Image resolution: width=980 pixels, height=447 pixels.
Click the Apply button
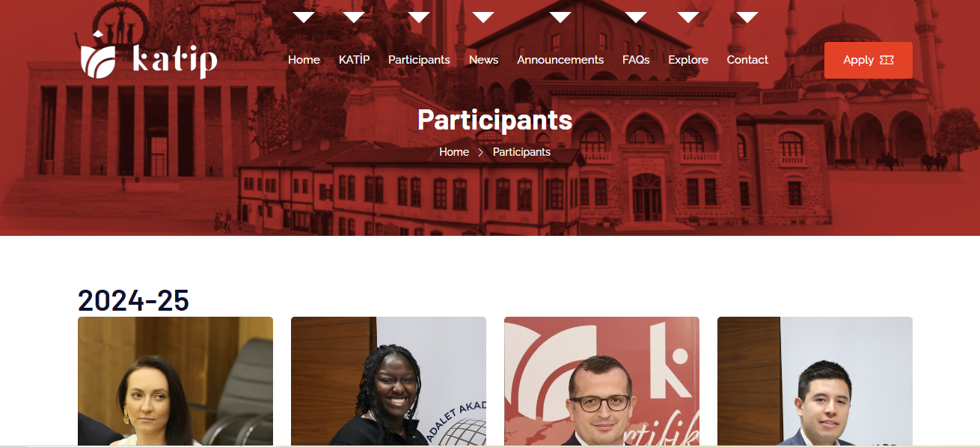click(x=868, y=60)
